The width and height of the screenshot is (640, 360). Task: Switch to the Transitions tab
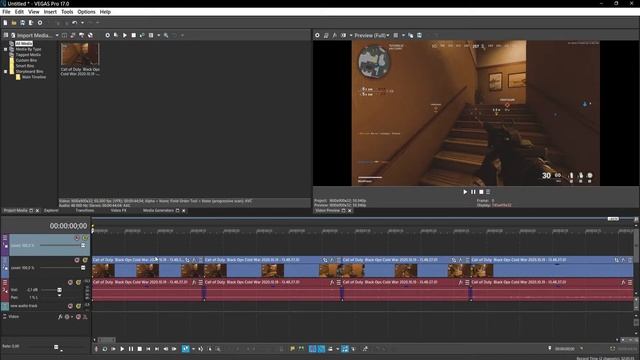point(85,211)
